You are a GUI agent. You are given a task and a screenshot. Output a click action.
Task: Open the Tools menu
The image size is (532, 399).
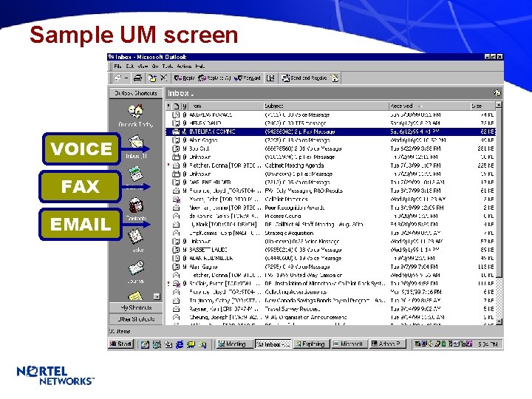(167, 66)
